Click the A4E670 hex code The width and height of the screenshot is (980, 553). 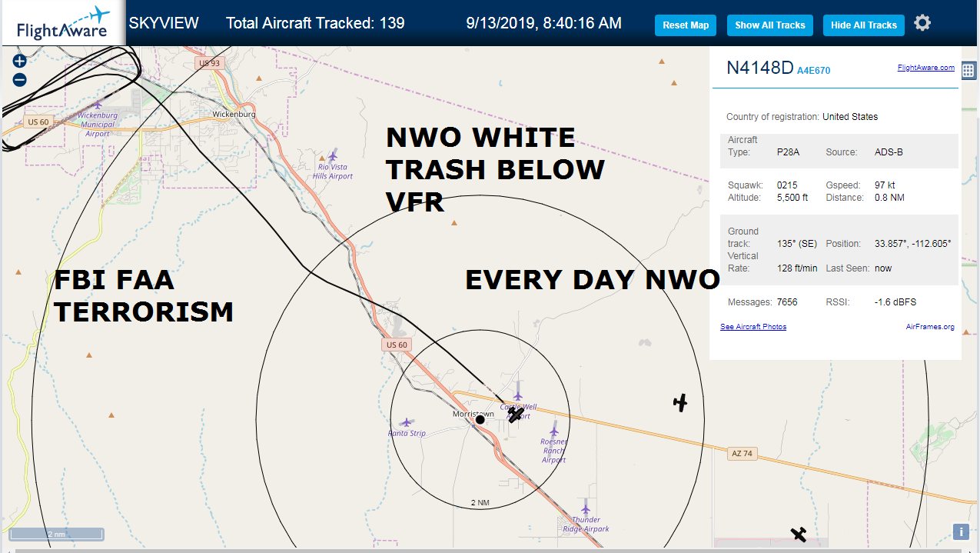point(813,71)
